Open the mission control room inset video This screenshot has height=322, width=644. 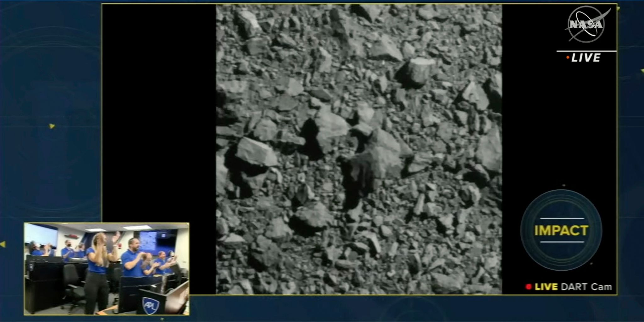[107, 269]
